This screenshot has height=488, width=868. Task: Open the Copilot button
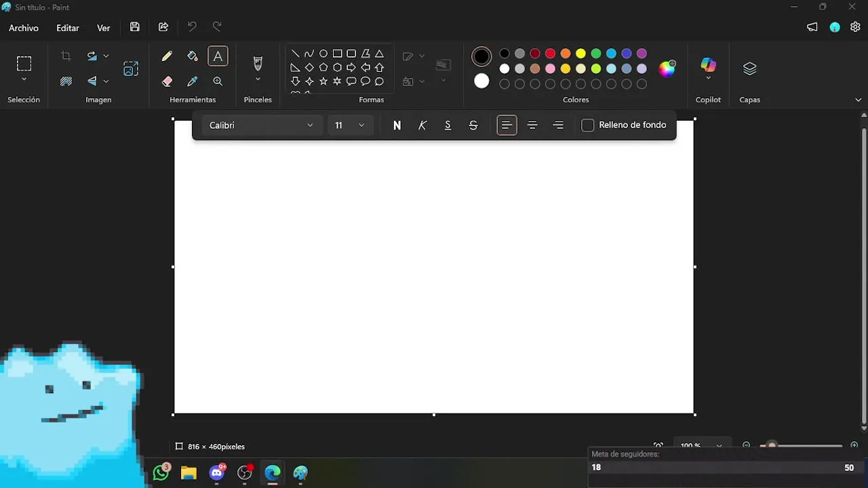click(x=708, y=64)
